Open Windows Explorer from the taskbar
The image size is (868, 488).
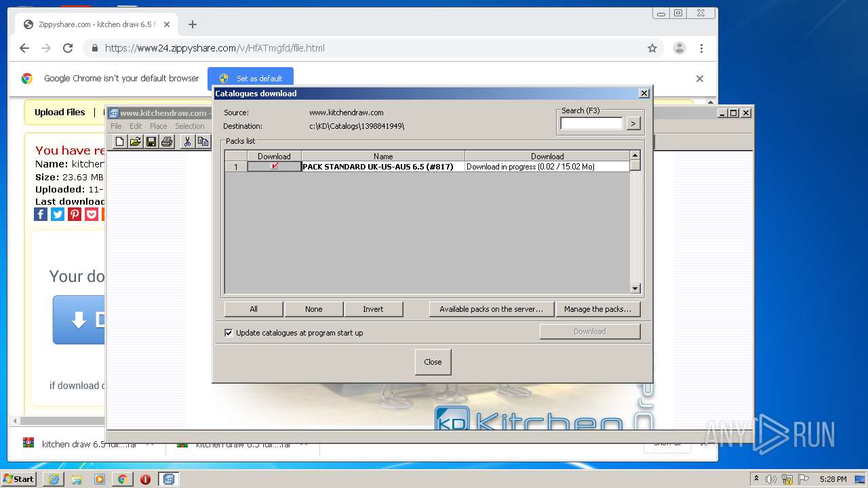[77, 479]
